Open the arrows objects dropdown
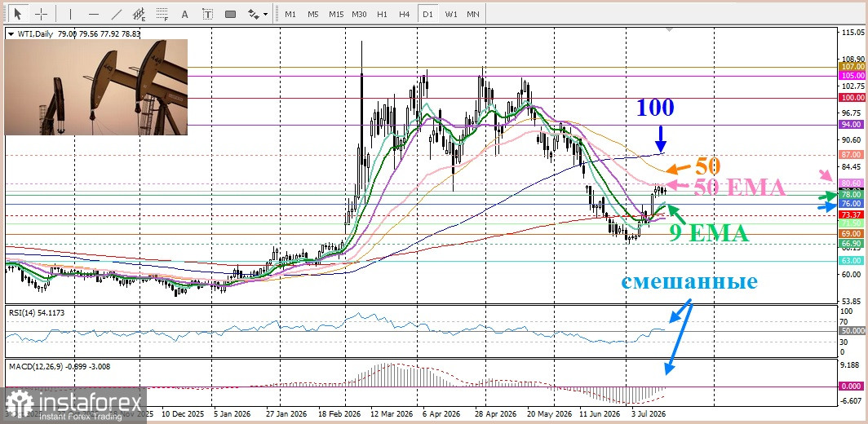 click(258, 13)
